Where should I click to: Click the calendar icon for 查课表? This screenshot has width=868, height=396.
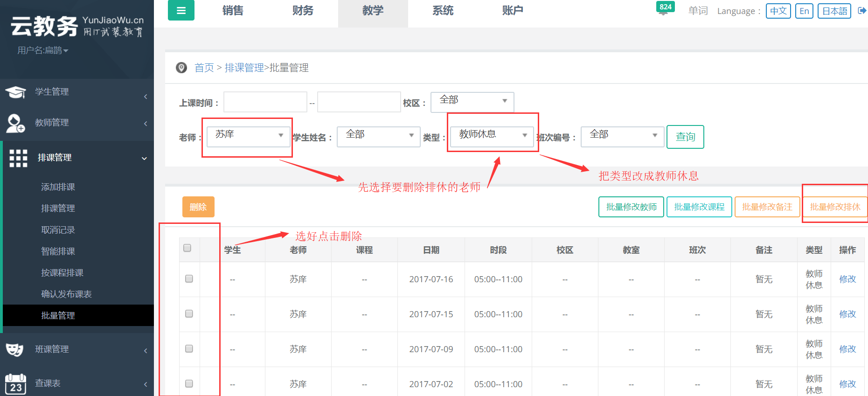(15, 384)
